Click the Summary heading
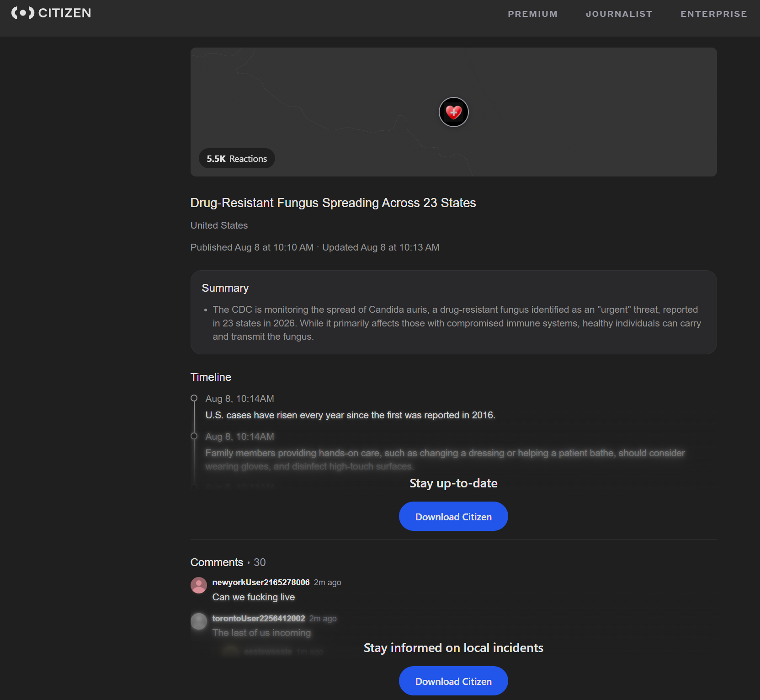Screen dimensions: 760x700 click(225, 288)
